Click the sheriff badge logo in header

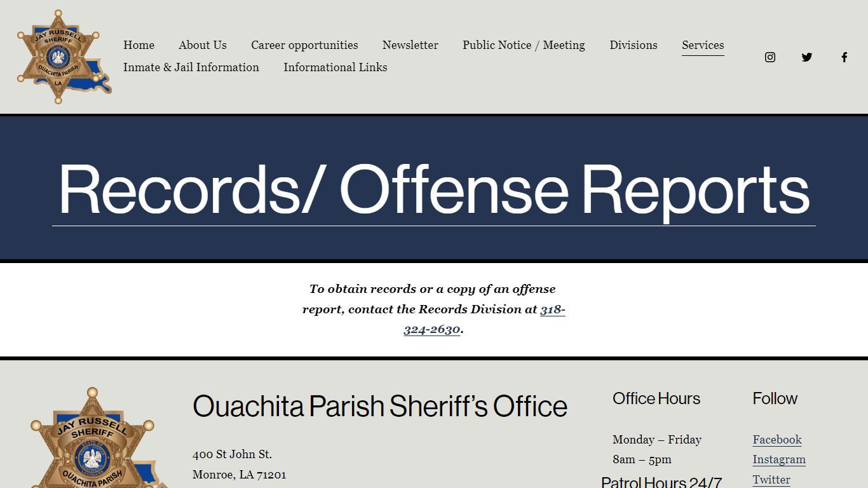64,57
